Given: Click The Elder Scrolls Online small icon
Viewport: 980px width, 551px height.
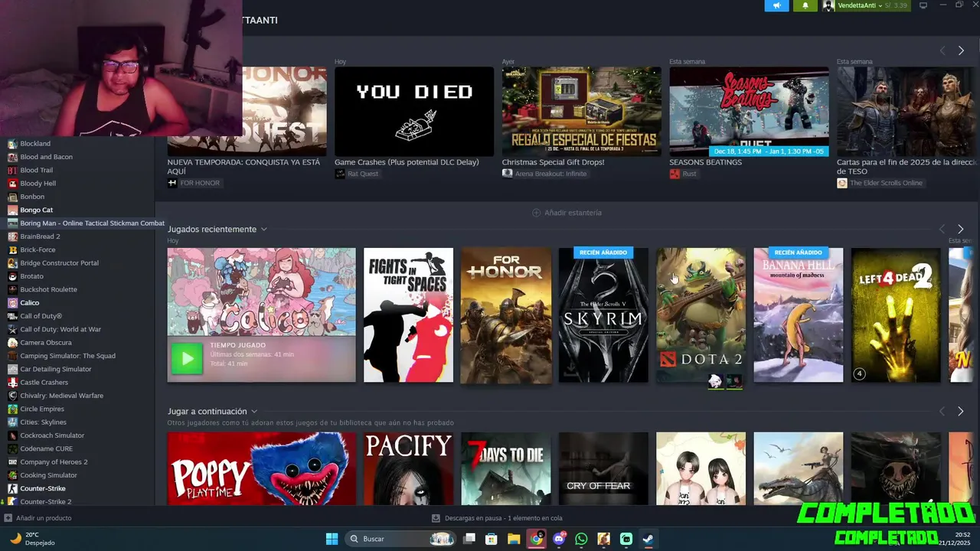Looking at the screenshot, I should tap(842, 183).
